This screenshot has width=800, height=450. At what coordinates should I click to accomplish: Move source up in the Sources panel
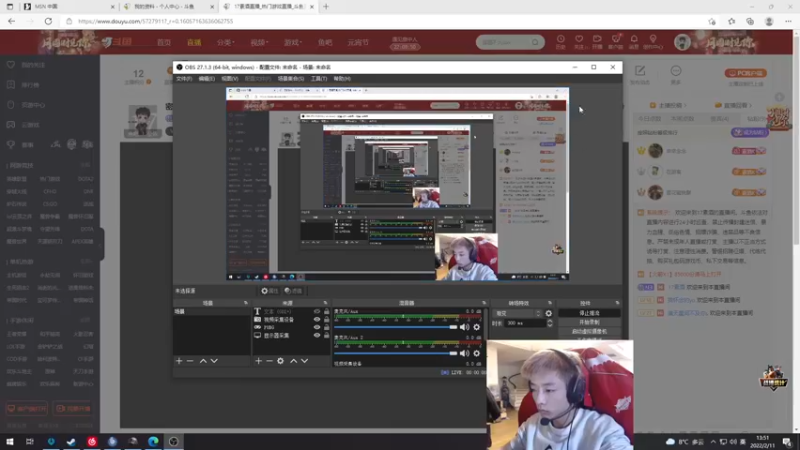pos(293,361)
